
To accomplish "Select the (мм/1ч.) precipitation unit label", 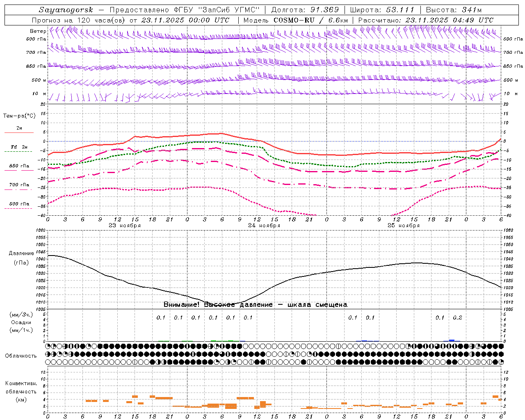I will 21,330.
